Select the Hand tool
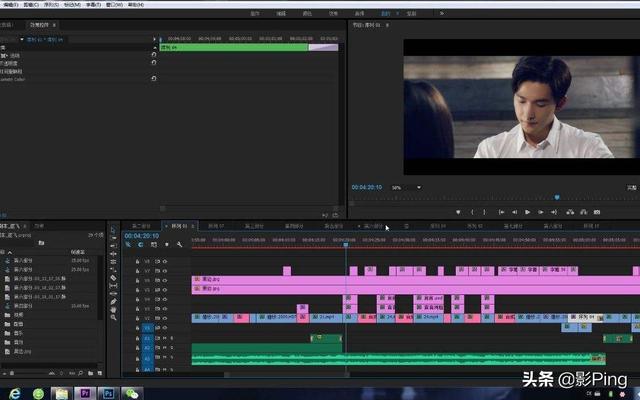The width and height of the screenshot is (640, 400). tap(113, 310)
